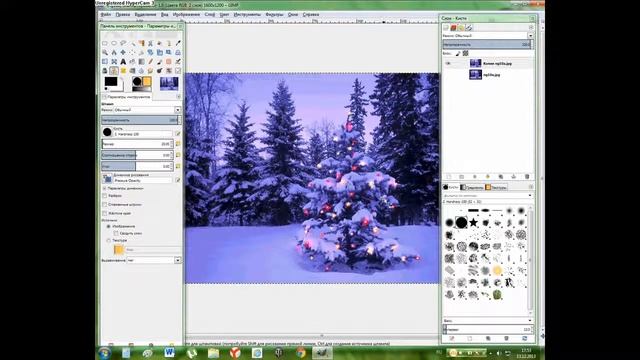Open the Изображение menu
This screenshot has width=640, height=360.
[186, 14]
